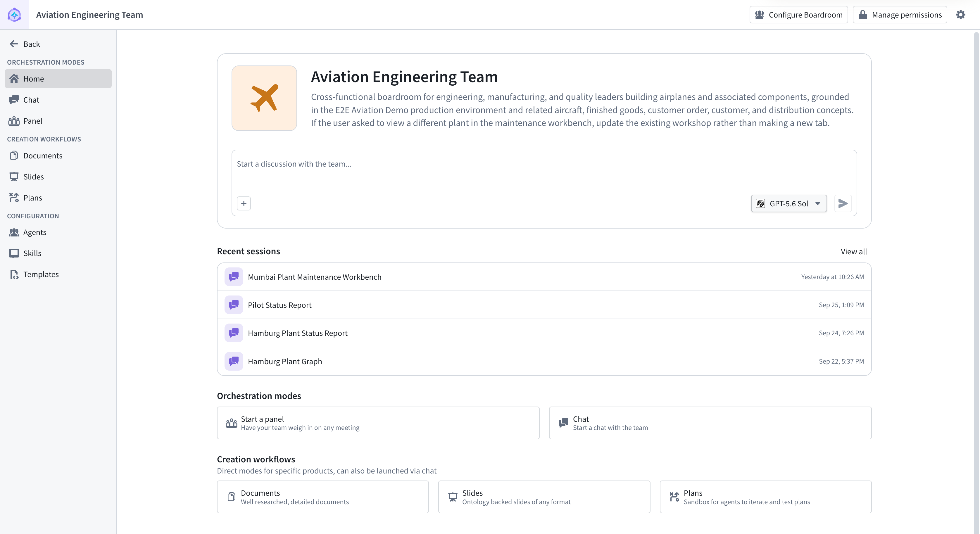Click the Slides creation workflow card
This screenshot has height=534, width=980.
tap(544, 497)
